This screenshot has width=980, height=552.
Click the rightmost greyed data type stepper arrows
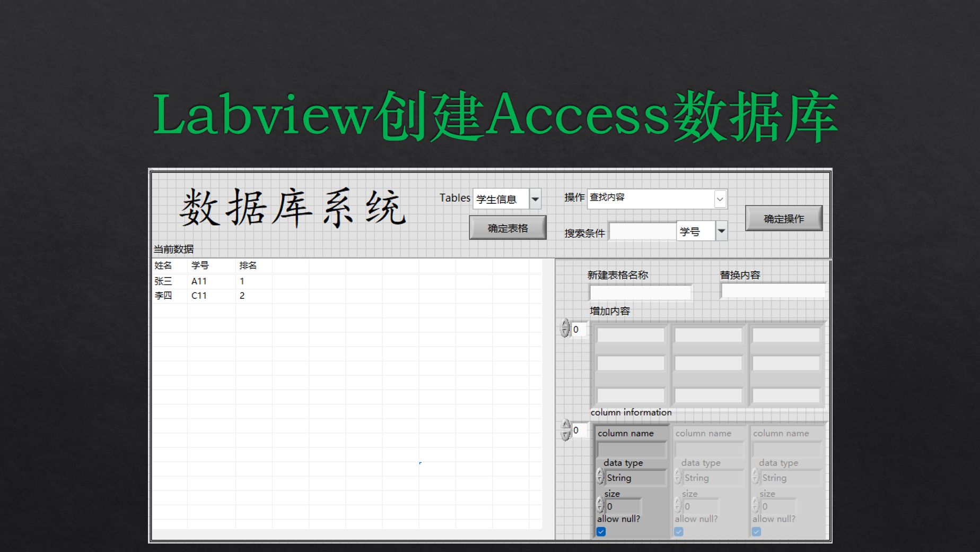click(756, 477)
